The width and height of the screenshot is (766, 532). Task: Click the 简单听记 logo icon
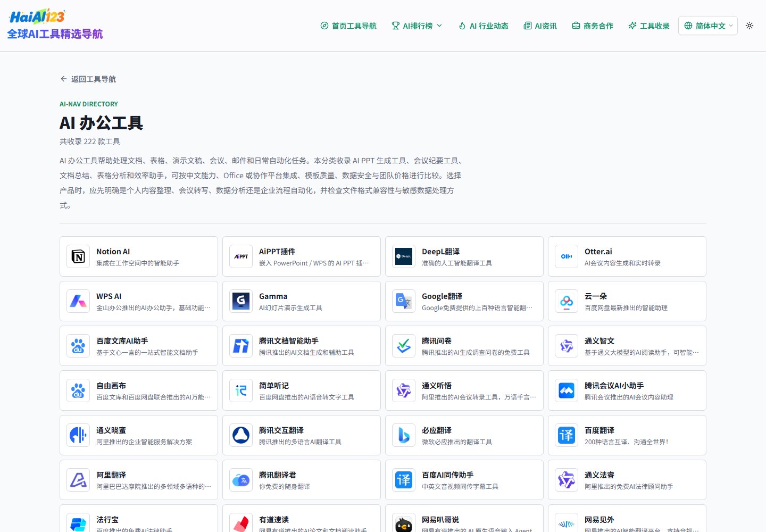(241, 390)
